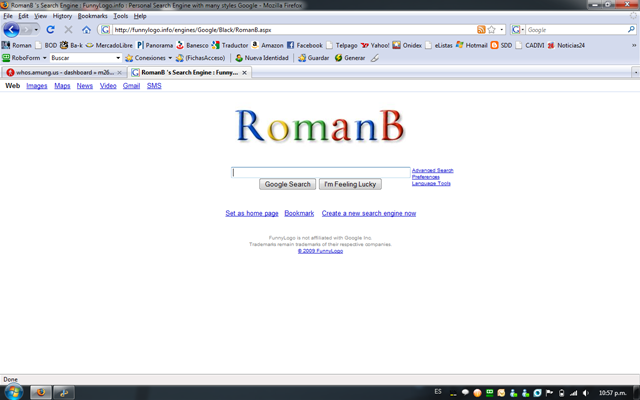Close the whos.amung.us tab
Screen dimensions: 640x400
point(119,73)
